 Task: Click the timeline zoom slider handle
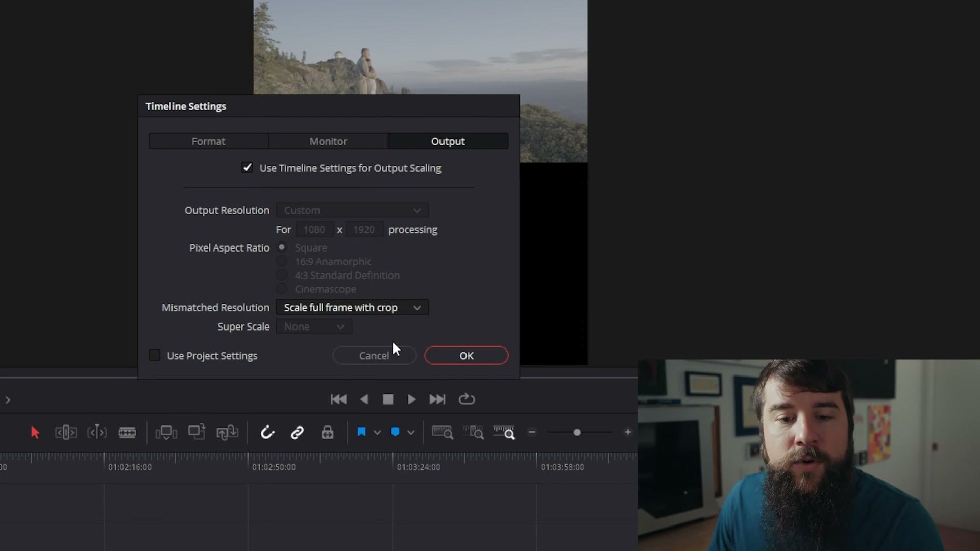(x=577, y=432)
